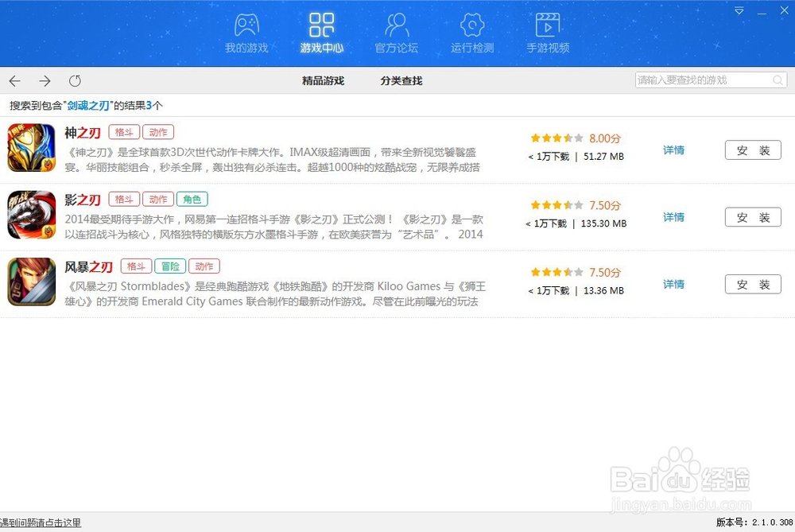Open 运行检测 diagnostics tab
The width and height of the screenshot is (795, 532).
(x=472, y=33)
